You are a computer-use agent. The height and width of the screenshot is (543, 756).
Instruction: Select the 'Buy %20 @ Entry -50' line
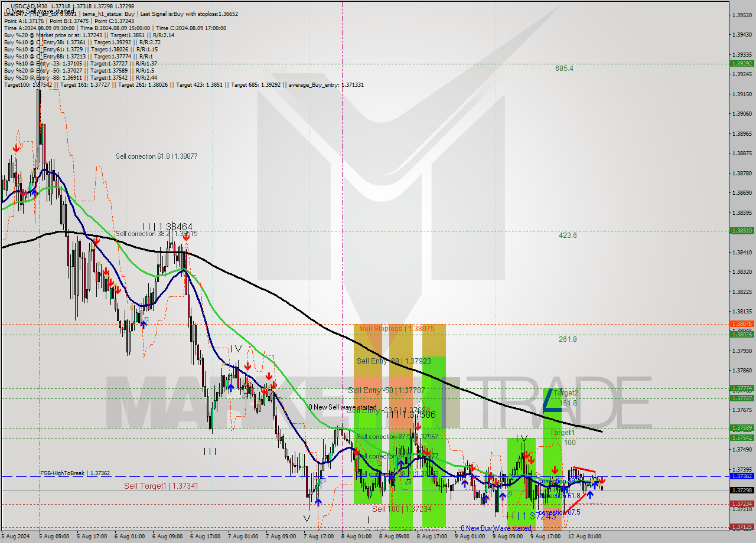click(x=79, y=70)
